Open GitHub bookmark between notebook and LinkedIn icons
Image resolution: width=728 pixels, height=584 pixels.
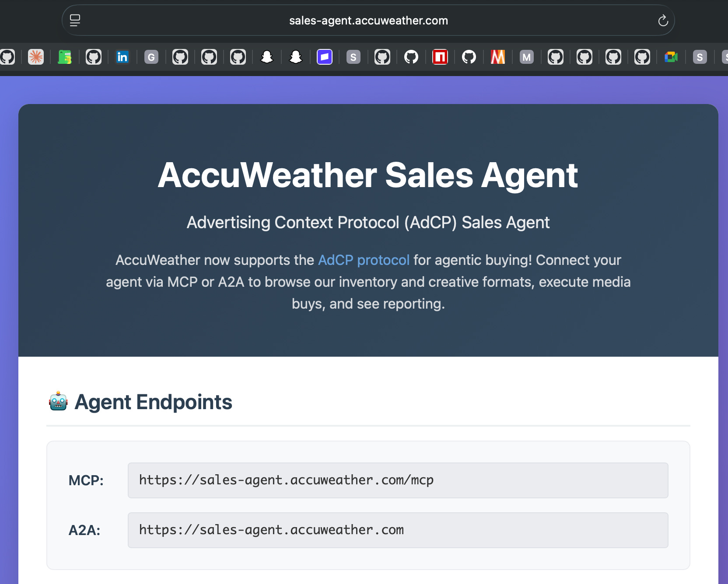[x=94, y=57]
